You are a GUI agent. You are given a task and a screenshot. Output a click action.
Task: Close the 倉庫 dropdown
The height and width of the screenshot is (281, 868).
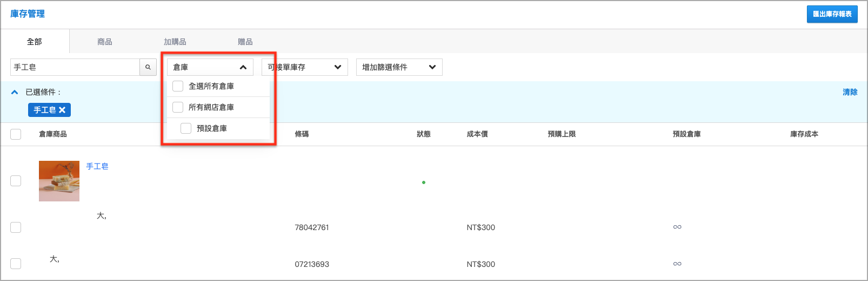pos(210,67)
